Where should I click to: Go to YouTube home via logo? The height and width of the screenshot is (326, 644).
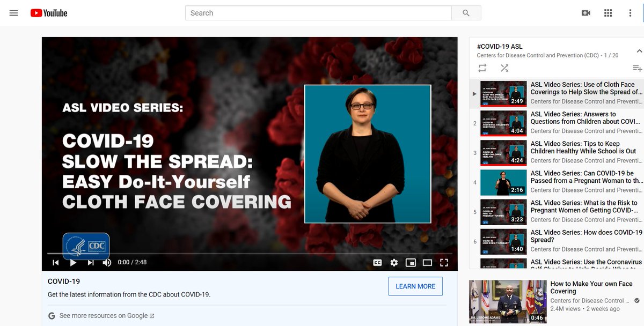pos(49,13)
